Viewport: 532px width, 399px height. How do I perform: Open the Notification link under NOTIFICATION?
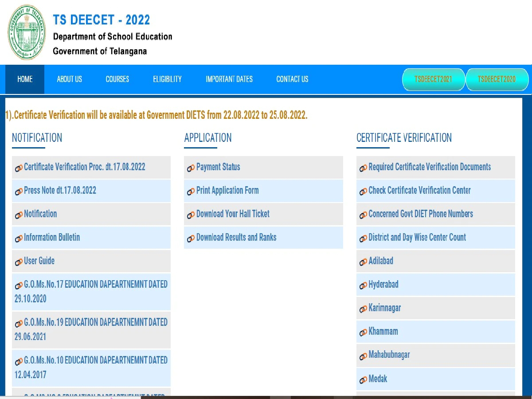point(40,214)
